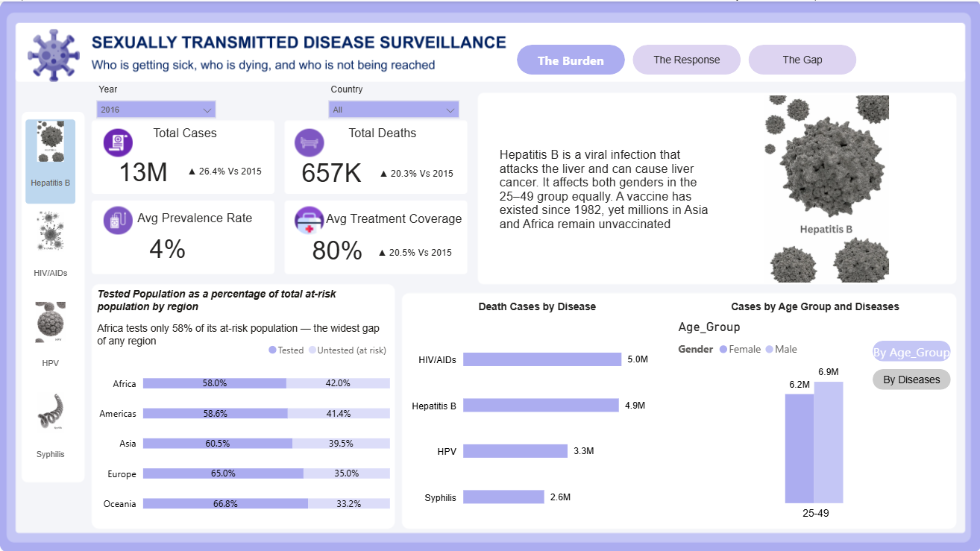Click the tested population chart title
Image resolution: width=980 pixels, height=551 pixels.
pos(217,300)
